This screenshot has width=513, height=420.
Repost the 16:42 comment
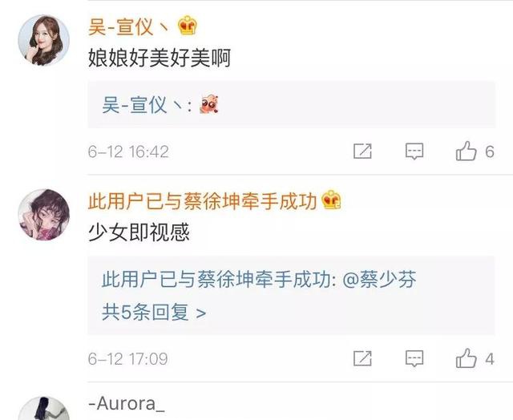pos(362,151)
